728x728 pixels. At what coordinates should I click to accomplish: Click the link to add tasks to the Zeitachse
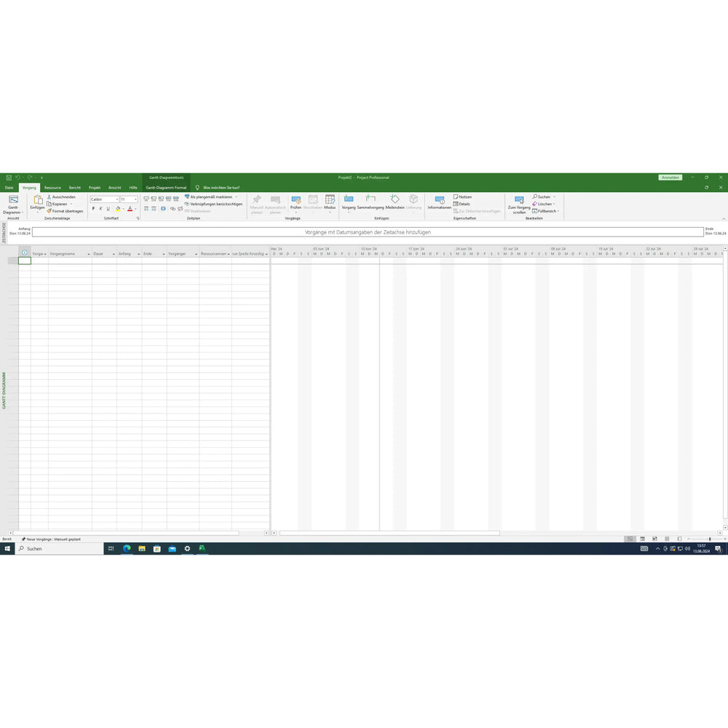click(x=368, y=232)
